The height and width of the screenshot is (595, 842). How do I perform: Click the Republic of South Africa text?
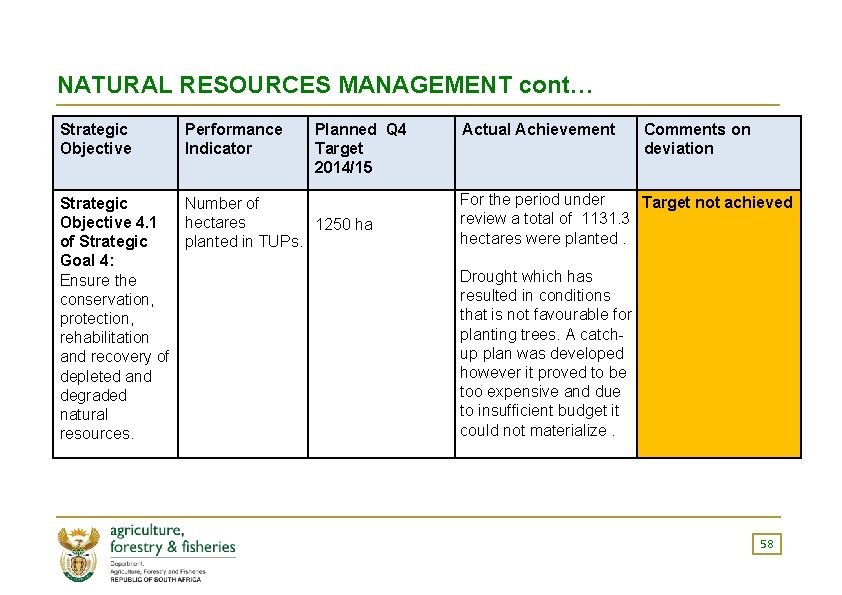pyautogui.click(x=155, y=580)
